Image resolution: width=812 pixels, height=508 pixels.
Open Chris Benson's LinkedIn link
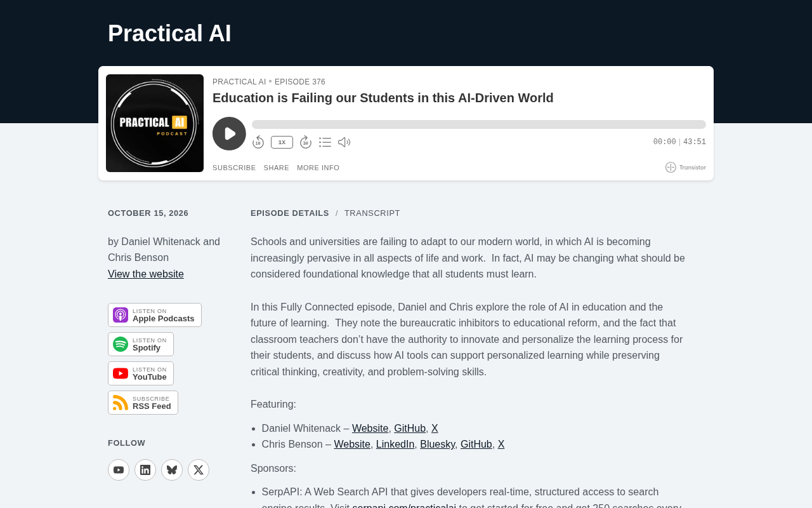(x=395, y=444)
